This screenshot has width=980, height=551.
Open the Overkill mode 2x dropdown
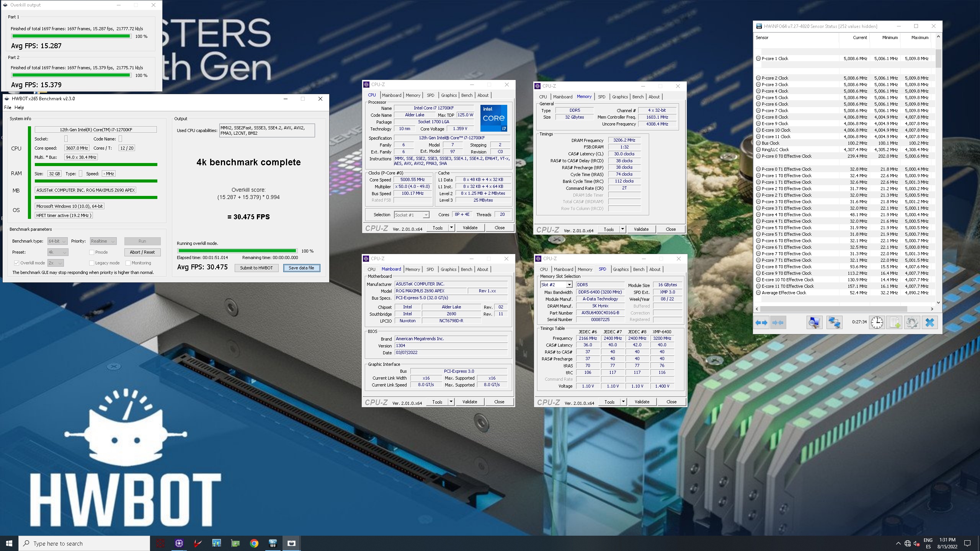pos(56,263)
